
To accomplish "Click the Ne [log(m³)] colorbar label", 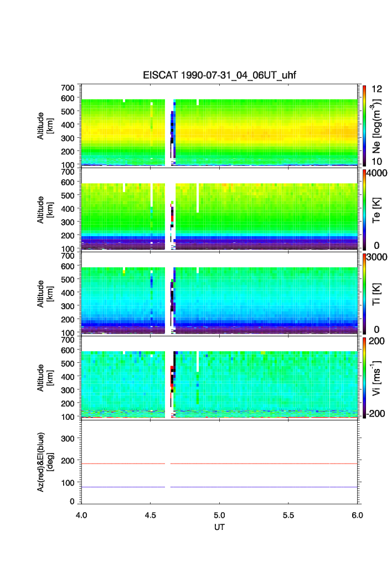I will [378, 127].
